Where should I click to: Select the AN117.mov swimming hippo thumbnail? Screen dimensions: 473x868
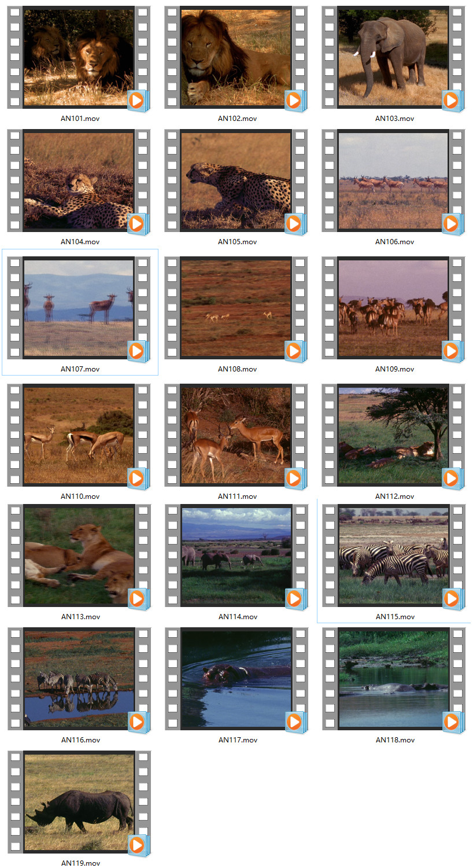click(x=236, y=678)
